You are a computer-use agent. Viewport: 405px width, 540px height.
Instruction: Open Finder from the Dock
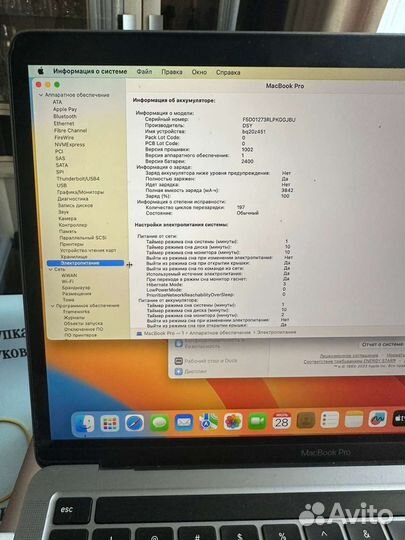(x=84, y=424)
